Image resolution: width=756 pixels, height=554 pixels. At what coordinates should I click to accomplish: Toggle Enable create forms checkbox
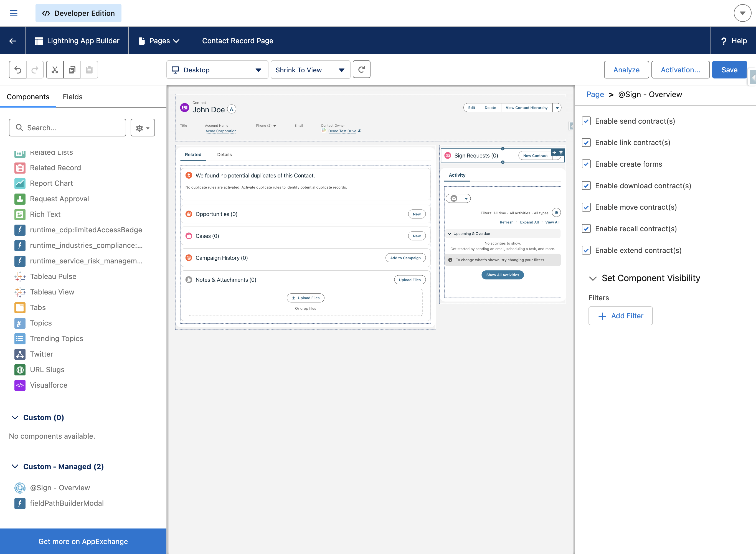coord(586,164)
